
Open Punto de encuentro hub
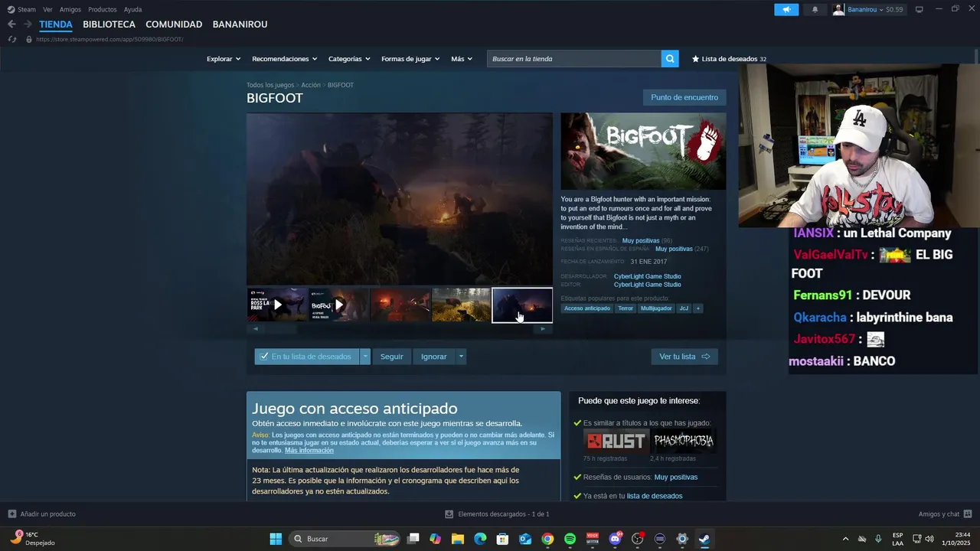pos(684,97)
